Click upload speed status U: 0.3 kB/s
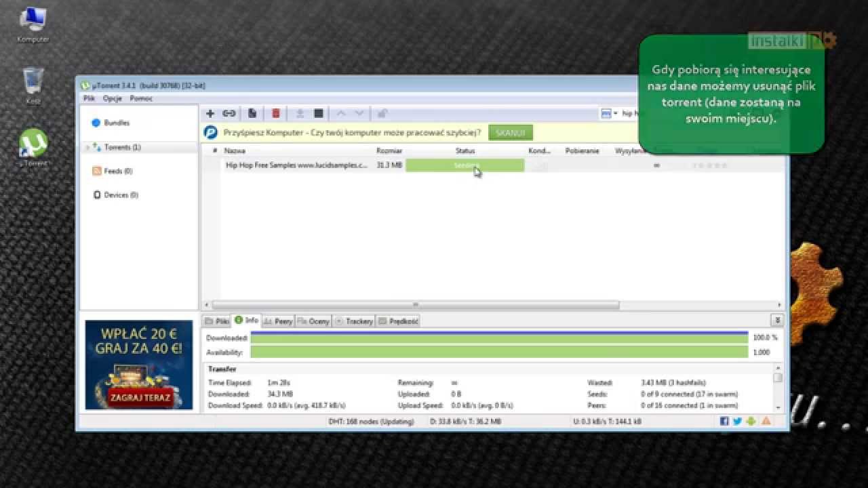This screenshot has width=868, height=488. tap(608, 422)
